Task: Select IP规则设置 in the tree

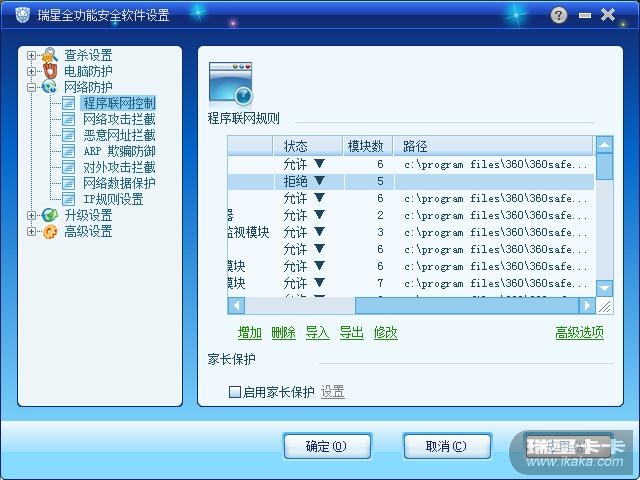Action: [113, 199]
